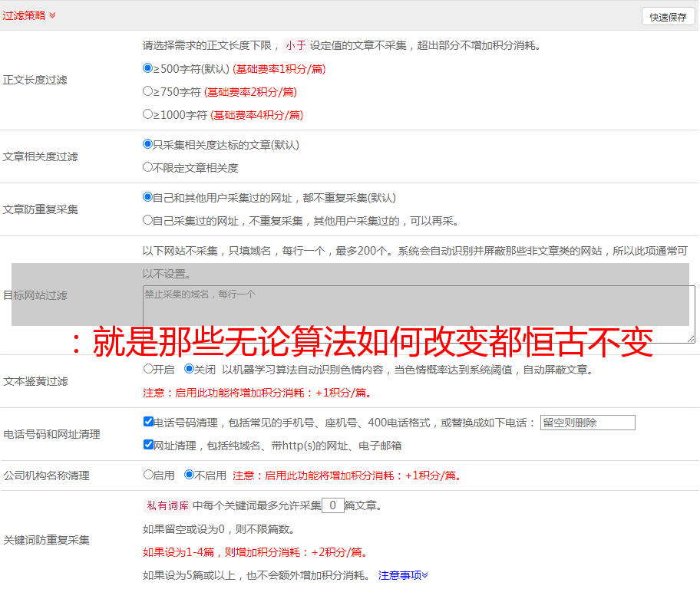The height and width of the screenshot is (589, 700).
Task: Click the 文章防重复采集 row label
Action: point(40,209)
